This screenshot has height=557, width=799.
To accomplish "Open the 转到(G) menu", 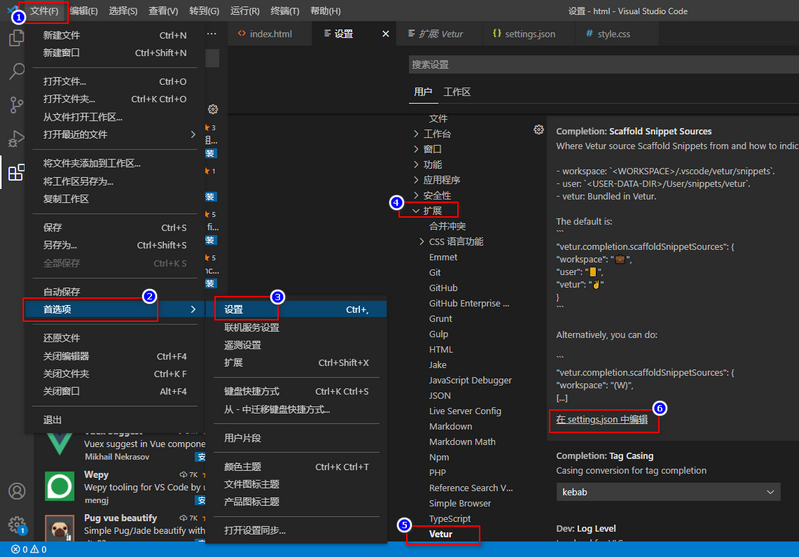I will point(204,11).
